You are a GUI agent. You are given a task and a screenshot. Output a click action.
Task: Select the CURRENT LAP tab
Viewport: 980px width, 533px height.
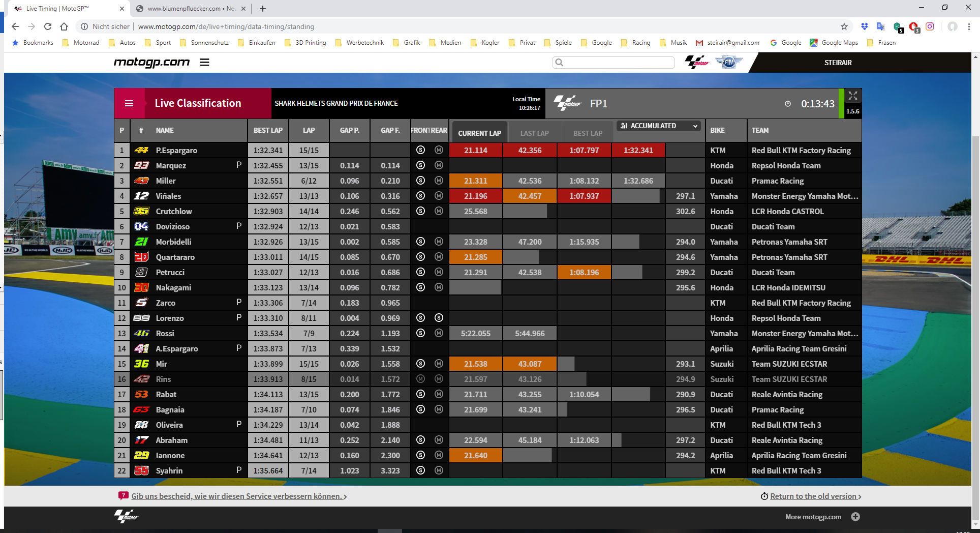coord(479,133)
